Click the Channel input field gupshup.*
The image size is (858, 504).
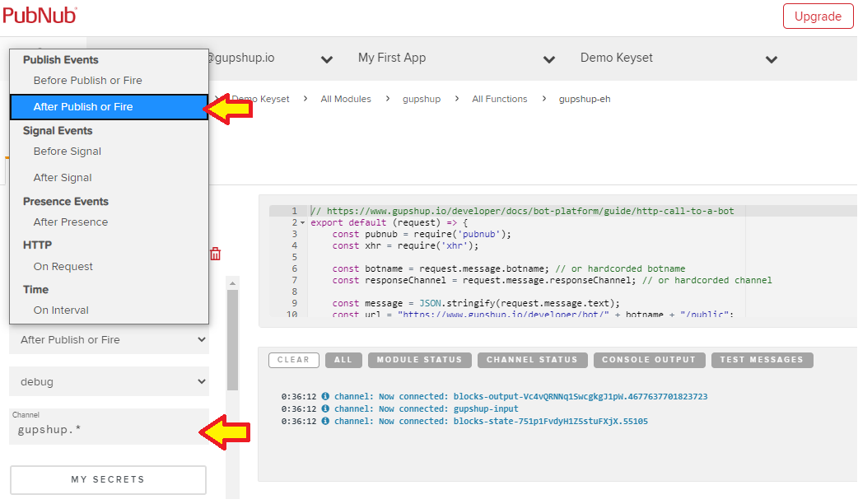tap(109, 427)
